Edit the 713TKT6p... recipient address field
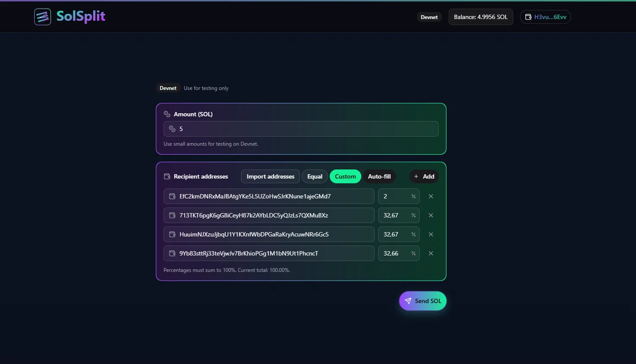 point(269,215)
